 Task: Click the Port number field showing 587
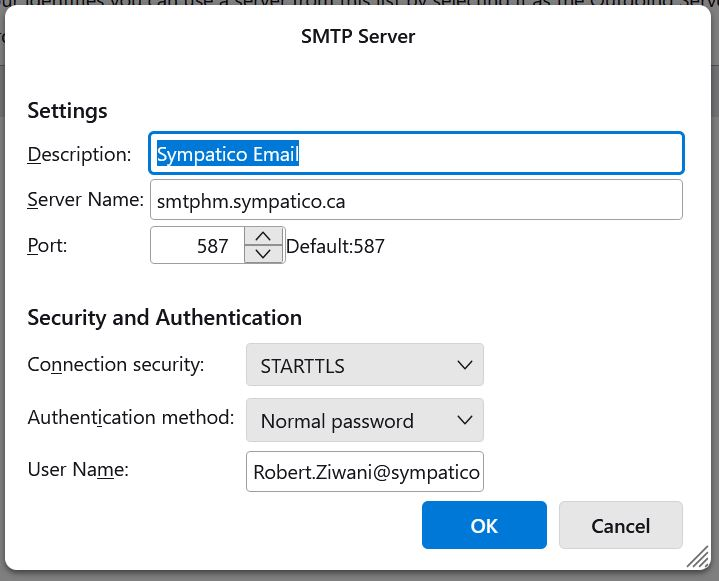(198, 245)
